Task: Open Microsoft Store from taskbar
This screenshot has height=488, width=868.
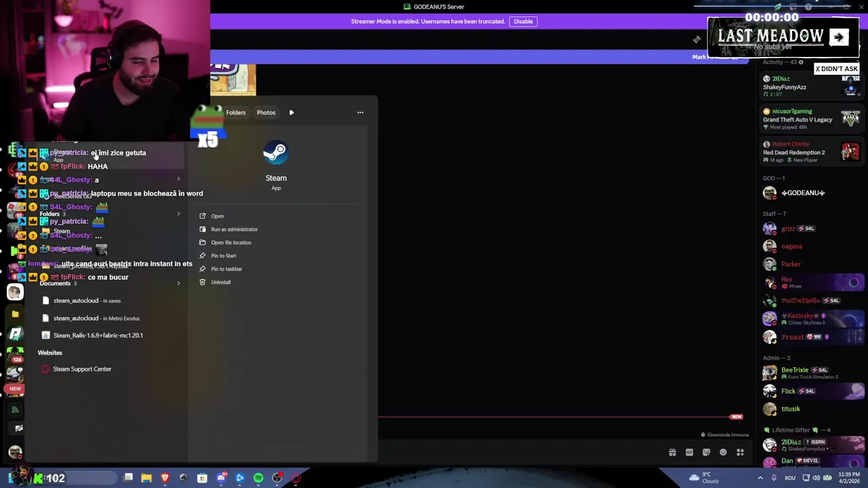Action: (x=202, y=479)
